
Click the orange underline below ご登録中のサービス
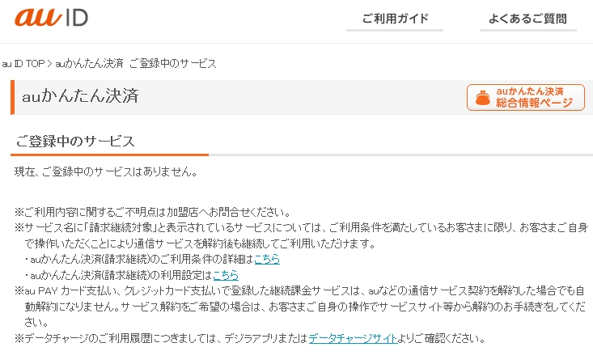(x=110, y=154)
